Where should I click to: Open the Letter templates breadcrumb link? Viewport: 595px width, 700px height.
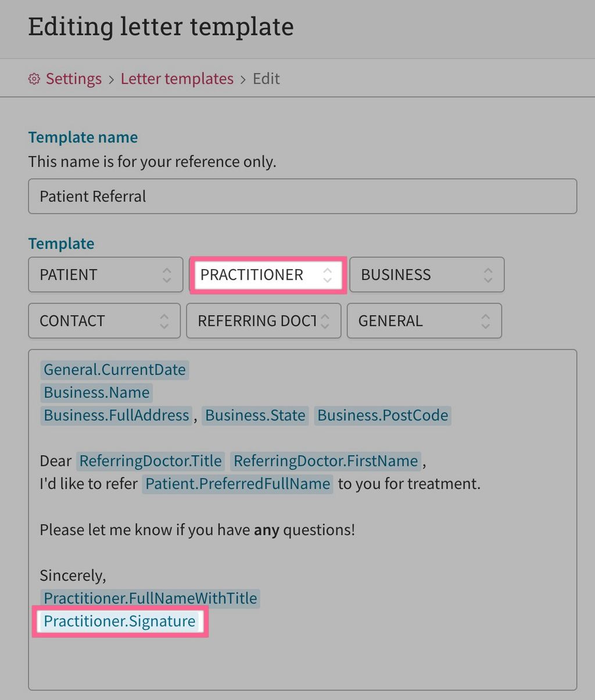point(177,78)
